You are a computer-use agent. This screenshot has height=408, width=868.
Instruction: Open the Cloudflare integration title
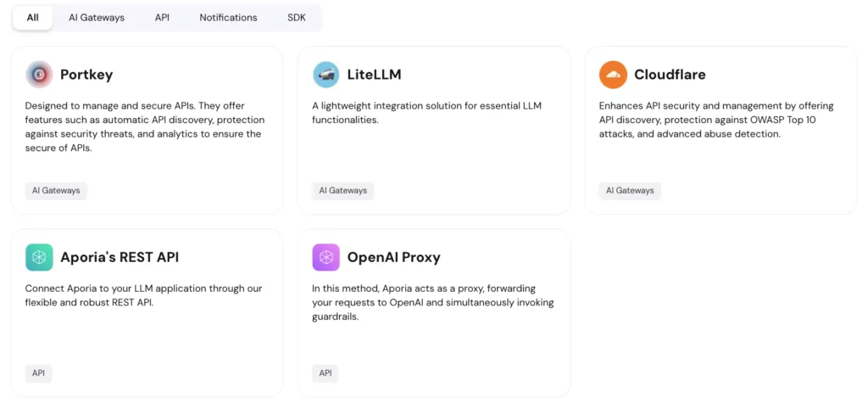click(x=670, y=75)
